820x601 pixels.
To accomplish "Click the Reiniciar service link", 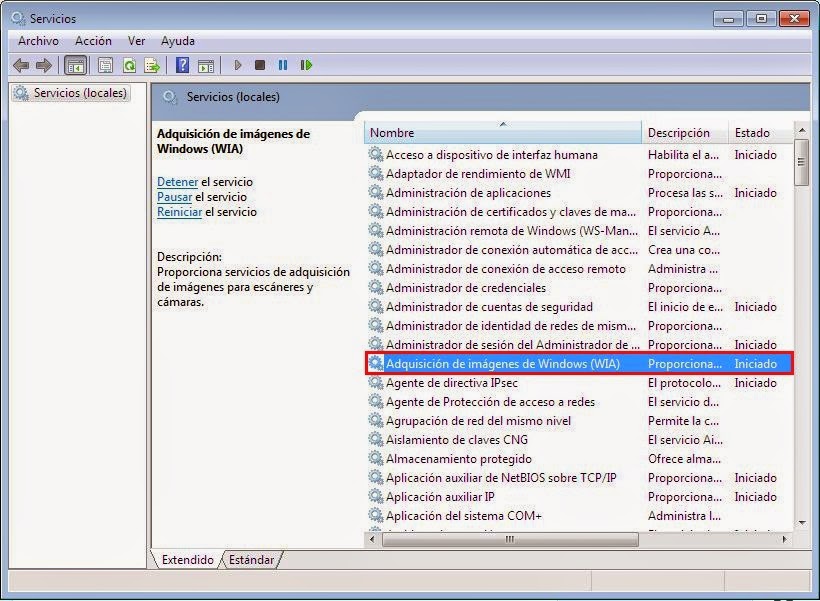I will click(x=179, y=212).
